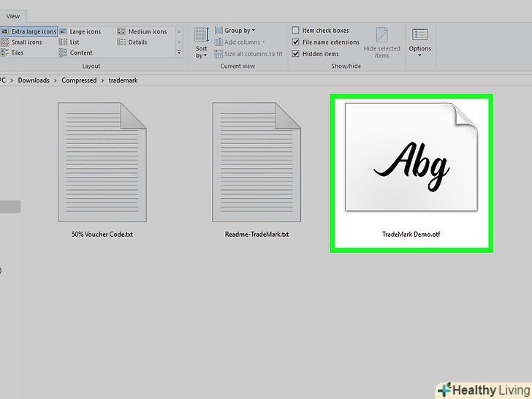
Task: Go to Downloads in breadcrumb
Action: tap(34, 80)
